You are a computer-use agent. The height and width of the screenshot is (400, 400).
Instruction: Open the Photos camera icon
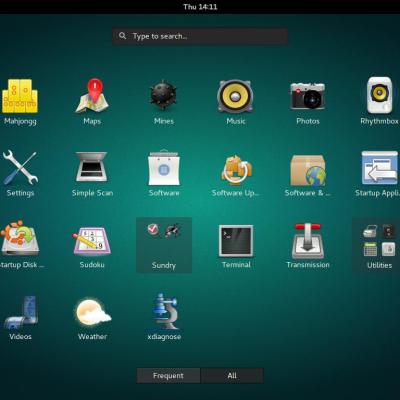click(x=308, y=96)
